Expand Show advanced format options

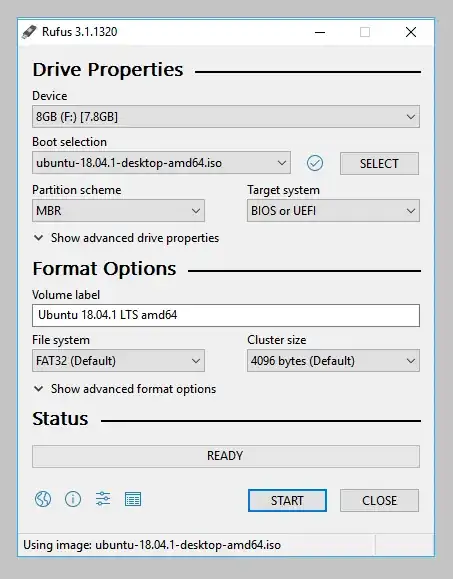[x=124, y=389]
